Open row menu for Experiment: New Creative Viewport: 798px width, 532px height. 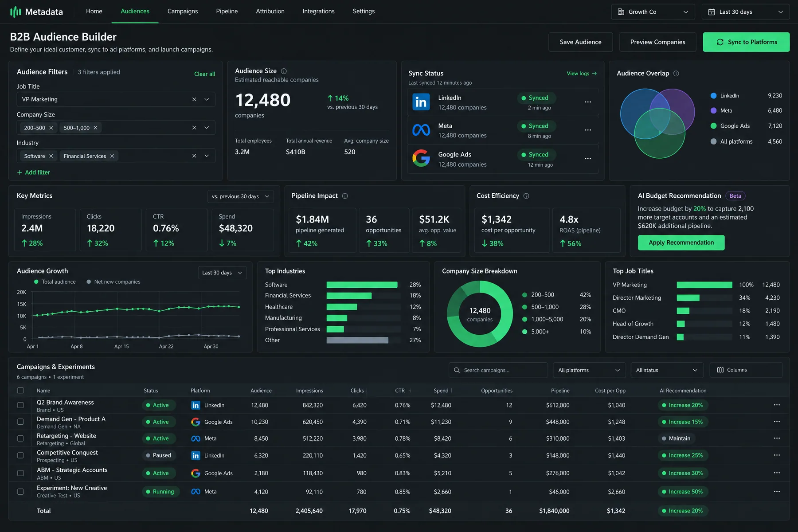coord(777,492)
